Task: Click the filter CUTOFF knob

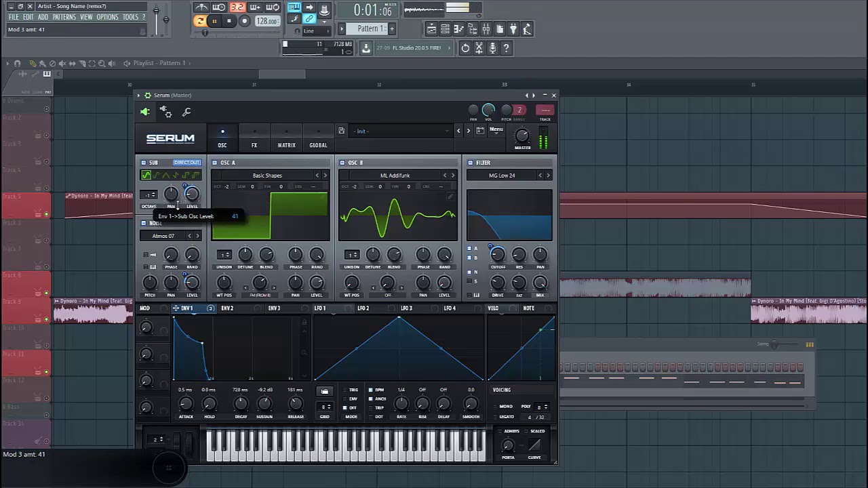Action: tap(497, 255)
